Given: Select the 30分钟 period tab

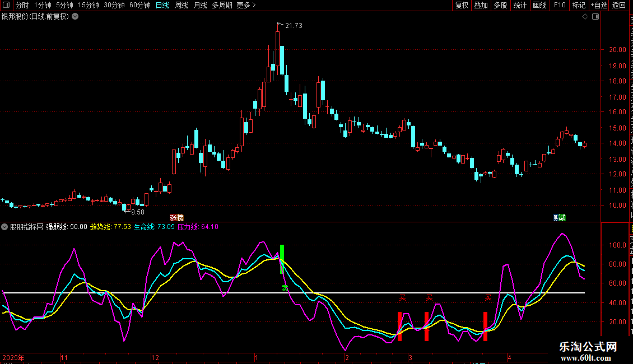Looking at the screenshot, I should click(114, 5).
